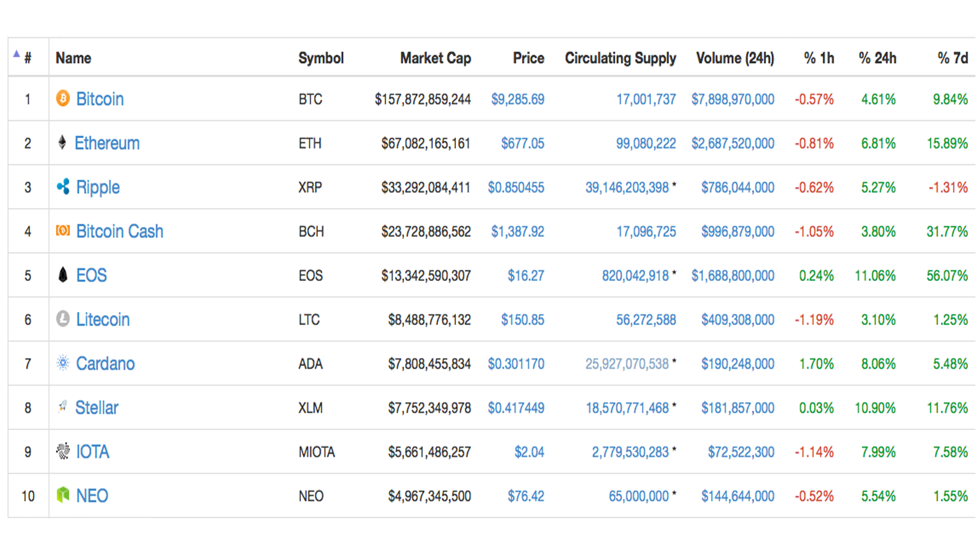
Task: Select Bitcoin market cap $157,872,859,244
Action: [423, 99]
